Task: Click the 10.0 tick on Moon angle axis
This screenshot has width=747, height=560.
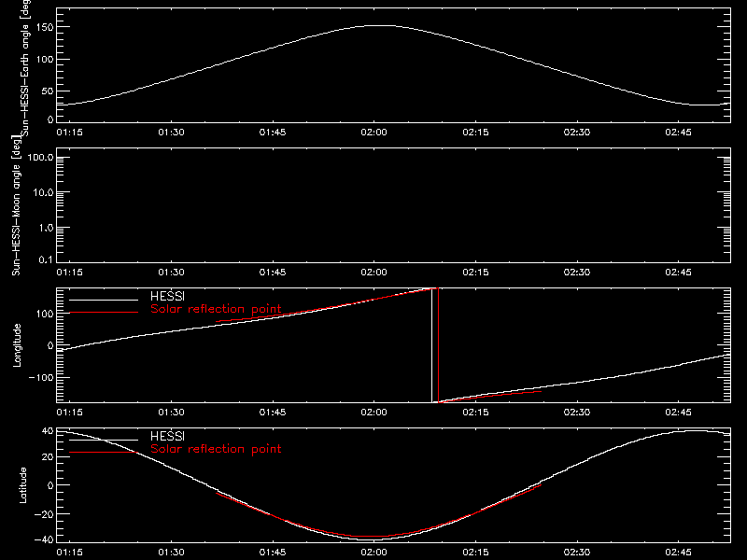Action: coord(43,192)
